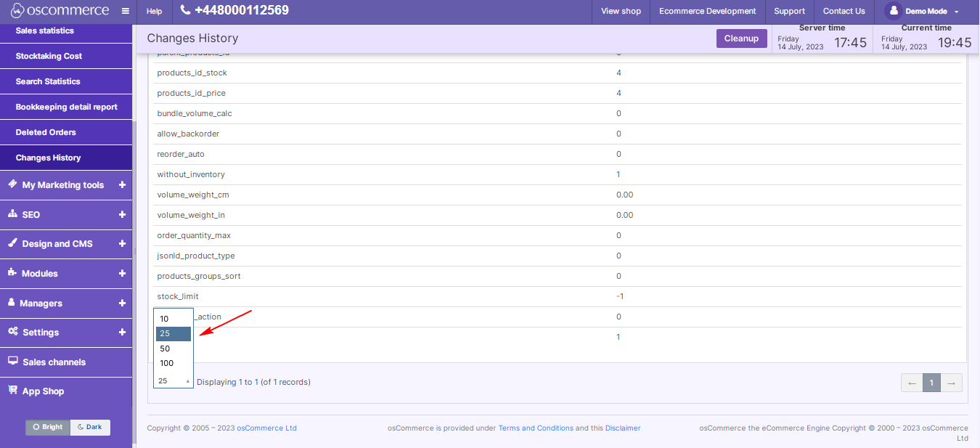Image resolution: width=980 pixels, height=448 pixels.
Task: Open Support link in header
Action: click(x=789, y=11)
